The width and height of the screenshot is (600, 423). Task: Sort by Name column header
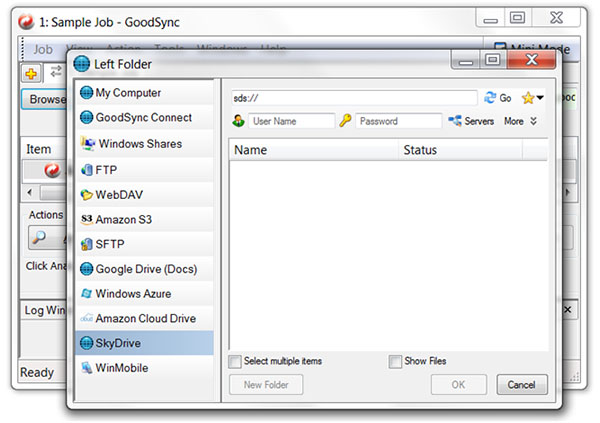click(314, 150)
